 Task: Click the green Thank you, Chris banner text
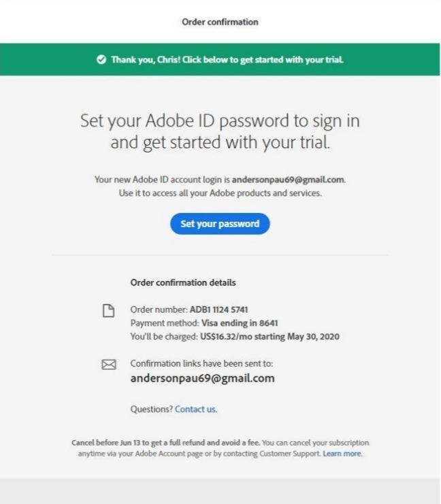click(227, 60)
